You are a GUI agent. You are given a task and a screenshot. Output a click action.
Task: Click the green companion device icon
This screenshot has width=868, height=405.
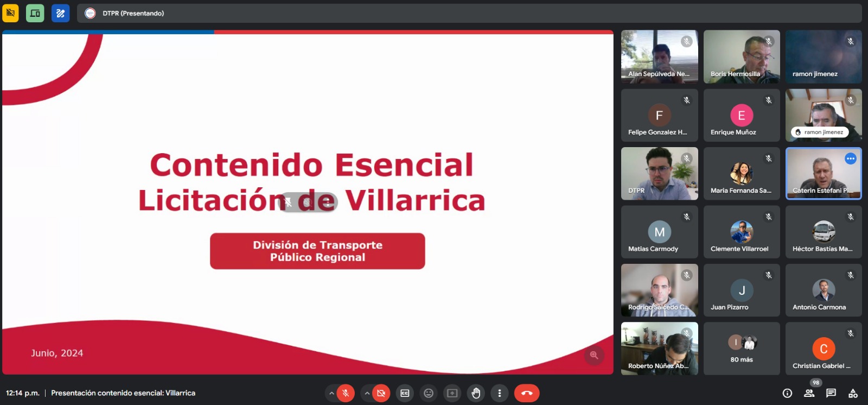[35, 13]
